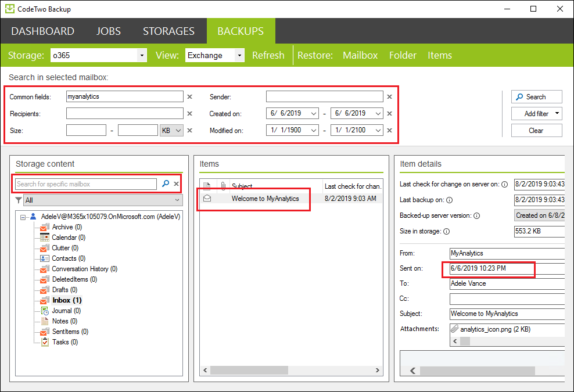Screen dimensions: 574x392
Task: Clear the specific mailbox search box
Action: click(177, 184)
